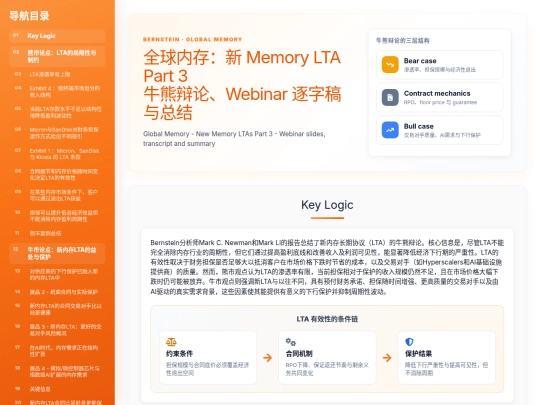Open nav item numbered 10
Viewport: 540px width, 405px height.
[57, 216]
